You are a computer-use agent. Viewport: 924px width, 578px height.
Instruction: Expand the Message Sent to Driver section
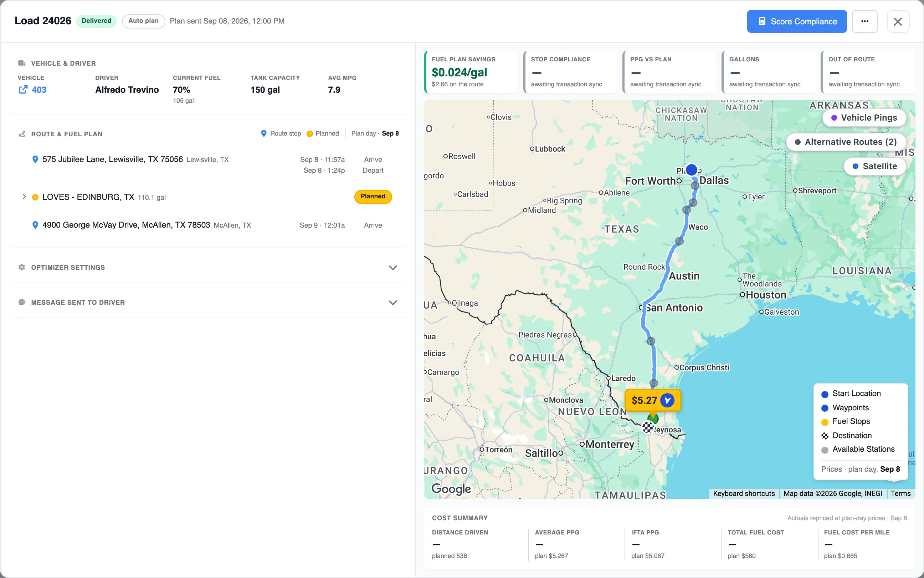(392, 303)
